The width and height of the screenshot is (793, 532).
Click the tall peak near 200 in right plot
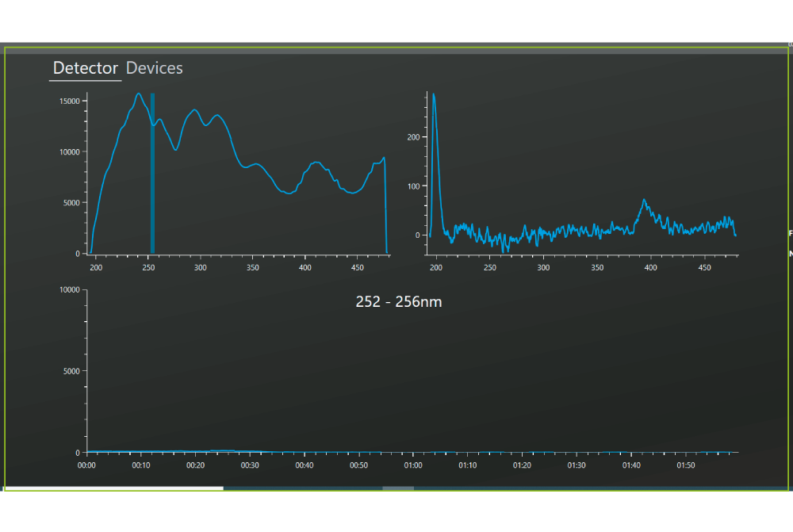click(434, 97)
